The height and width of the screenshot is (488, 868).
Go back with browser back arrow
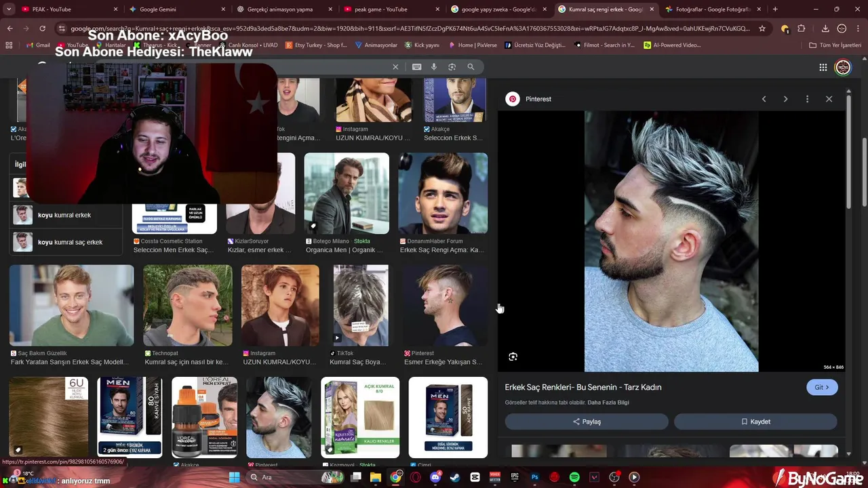click(9, 28)
